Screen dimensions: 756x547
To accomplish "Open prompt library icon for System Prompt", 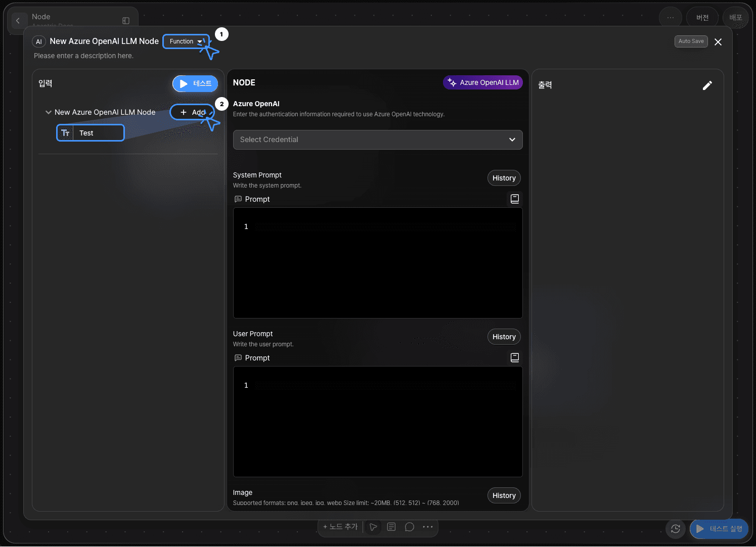I will pyautogui.click(x=515, y=199).
